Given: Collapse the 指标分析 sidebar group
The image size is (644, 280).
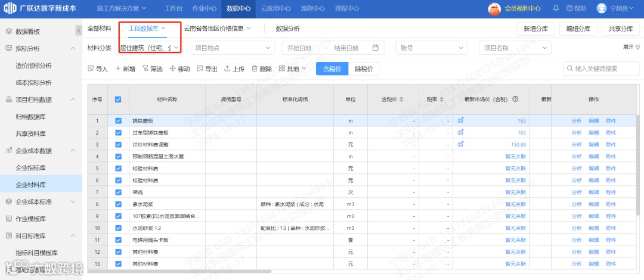Looking at the screenshot, I should coord(73,48).
